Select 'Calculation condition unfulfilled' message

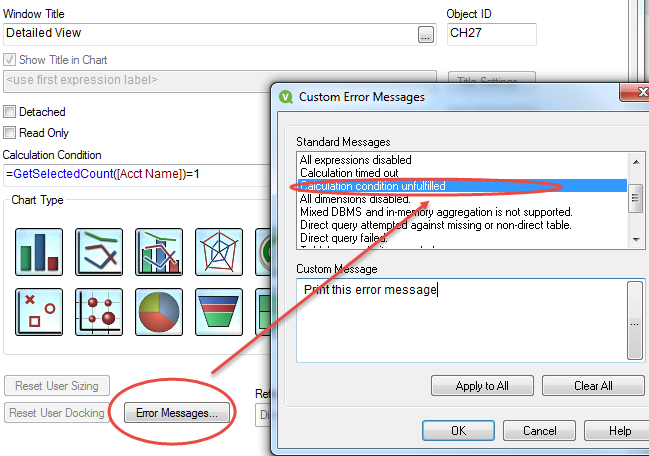pyautogui.click(x=462, y=186)
